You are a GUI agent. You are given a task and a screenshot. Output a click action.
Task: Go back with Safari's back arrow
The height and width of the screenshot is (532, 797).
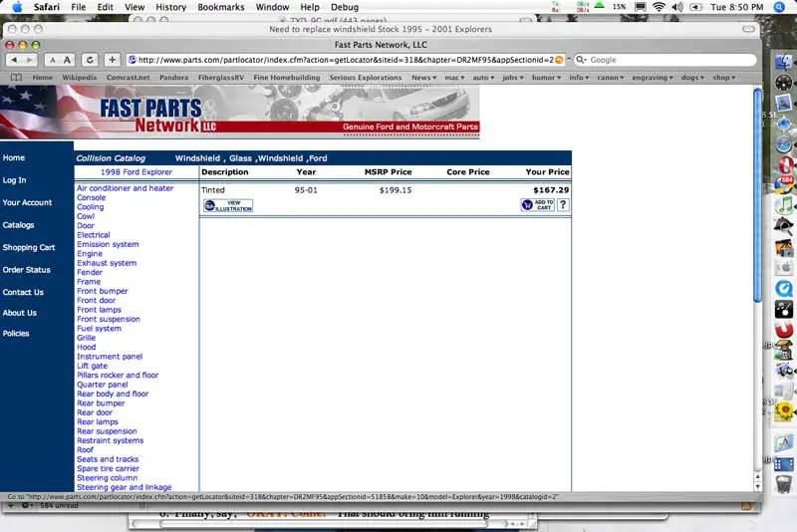point(14,60)
